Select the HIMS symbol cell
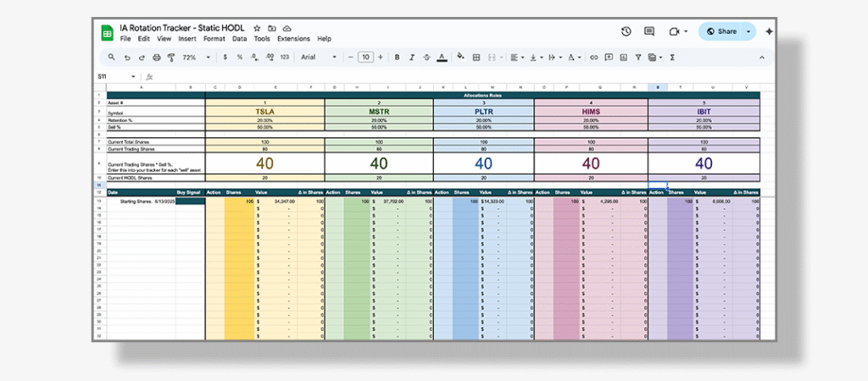The height and width of the screenshot is (381, 868). click(591, 112)
